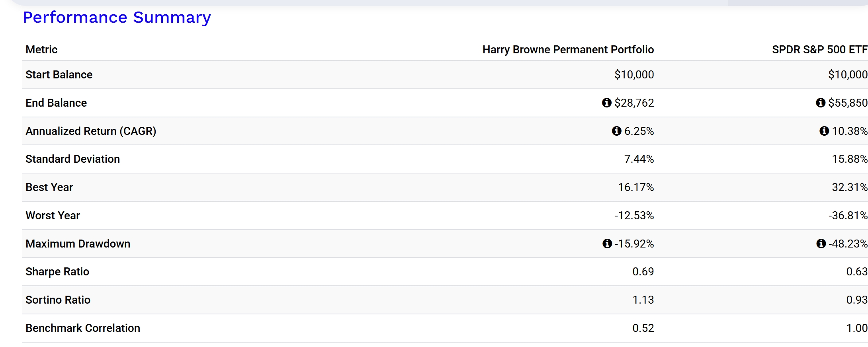The image size is (868, 347).
Task: Click SPDR S&P 500 ETF column header
Action: (x=819, y=50)
